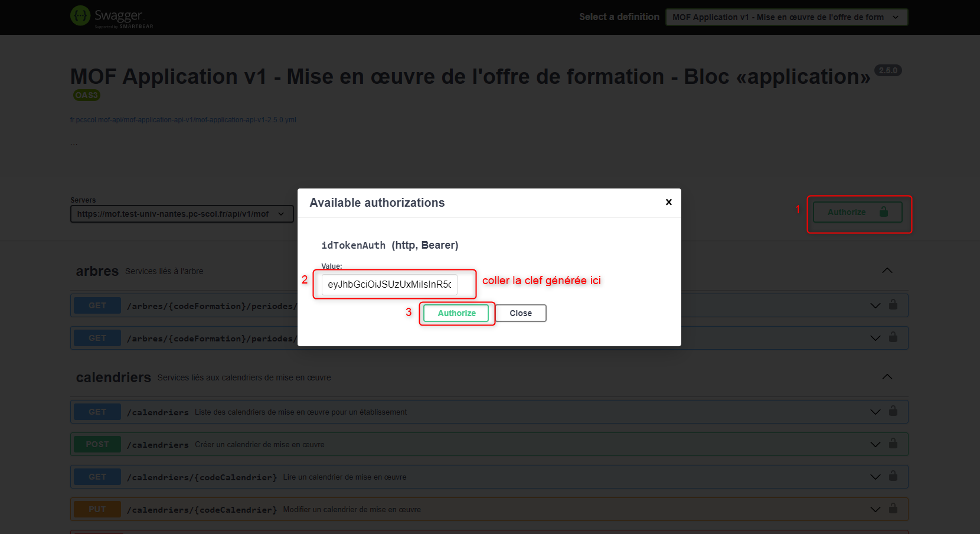The height and width of the screenshot is (534, 980).
Task: Click lock icon on PUT /calendriers/{codeCalendrier} row
Action: coord(893,509)
